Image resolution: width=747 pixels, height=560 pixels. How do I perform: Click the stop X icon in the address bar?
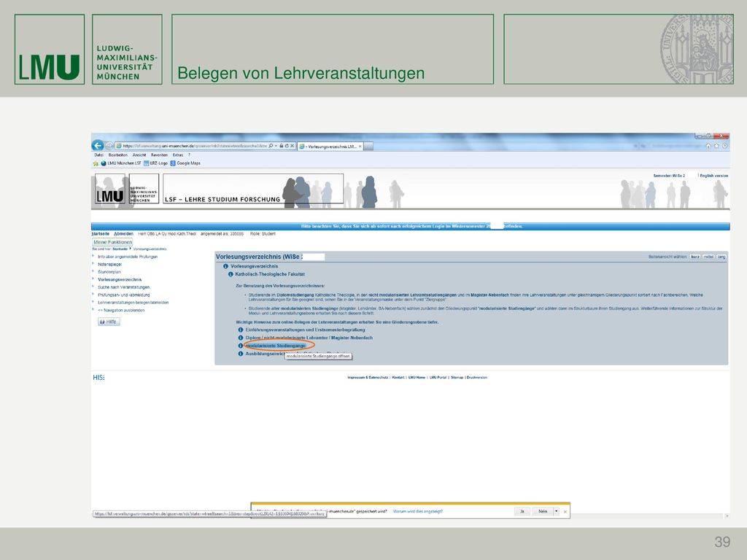(293, 146)
